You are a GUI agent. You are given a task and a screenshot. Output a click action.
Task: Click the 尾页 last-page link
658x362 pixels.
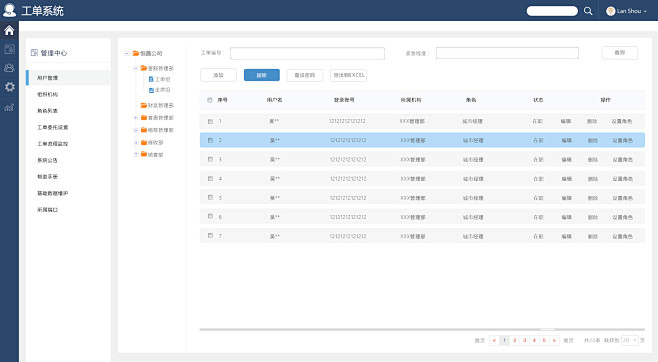[x=568, y=341]
